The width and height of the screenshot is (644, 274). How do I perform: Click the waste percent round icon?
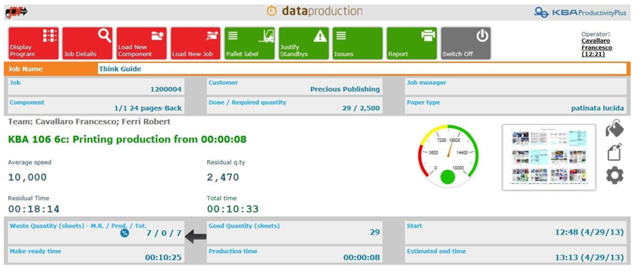[x=125, y=233]
